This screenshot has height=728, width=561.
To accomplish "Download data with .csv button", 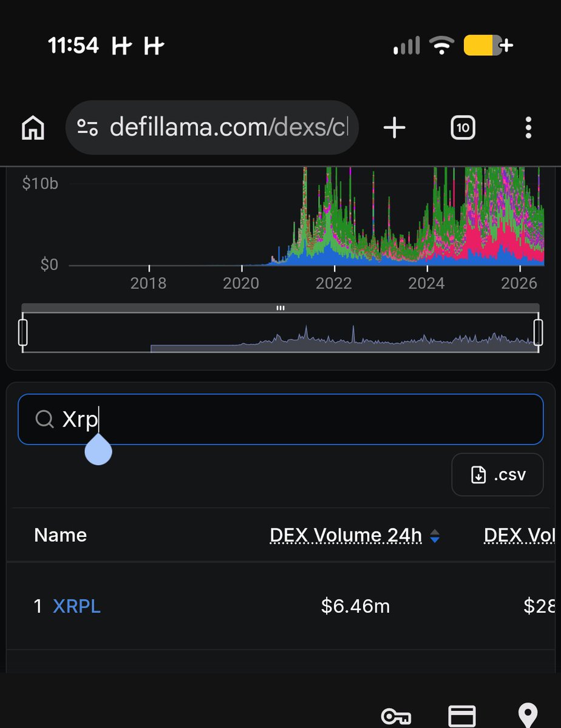I will point(497,474).
